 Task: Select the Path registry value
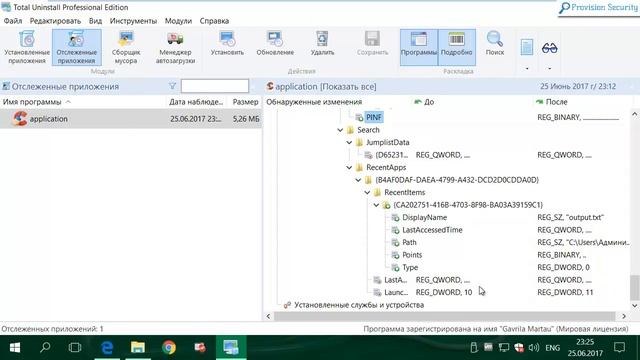[409, 242]
